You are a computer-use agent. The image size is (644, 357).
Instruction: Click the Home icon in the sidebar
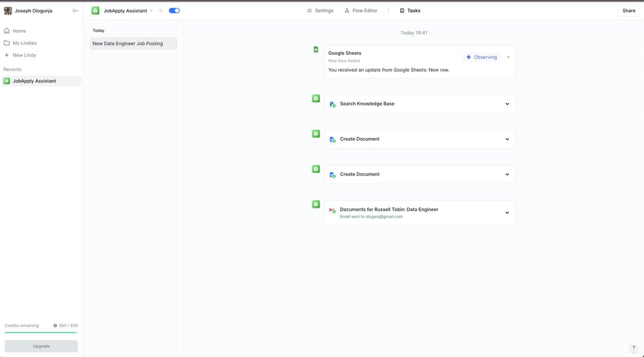(6, 31)
